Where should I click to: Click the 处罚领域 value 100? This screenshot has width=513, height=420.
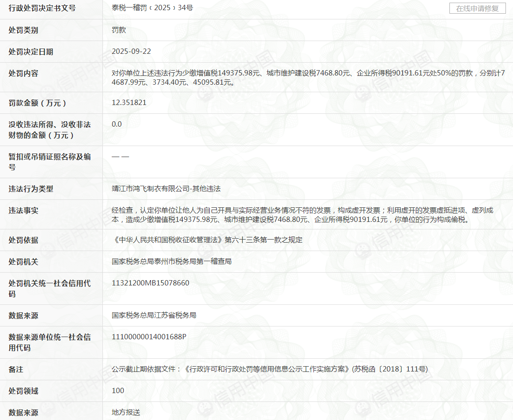[x=118, y=391]
